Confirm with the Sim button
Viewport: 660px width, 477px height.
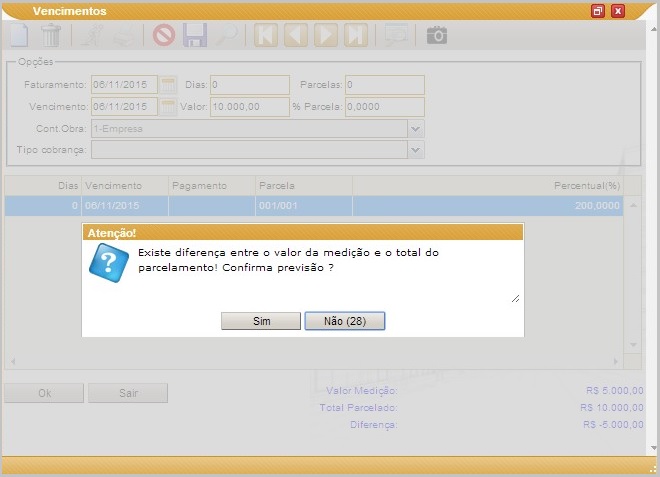coord(261,321)
